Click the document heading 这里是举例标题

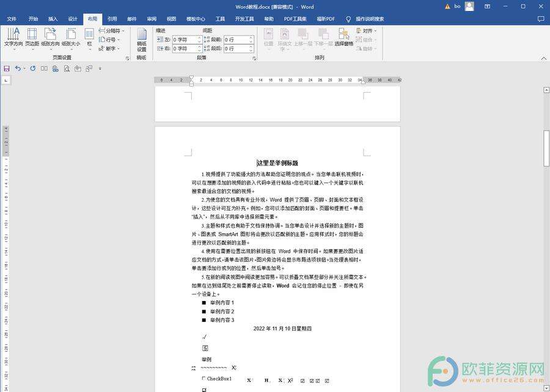coord(277,163)
